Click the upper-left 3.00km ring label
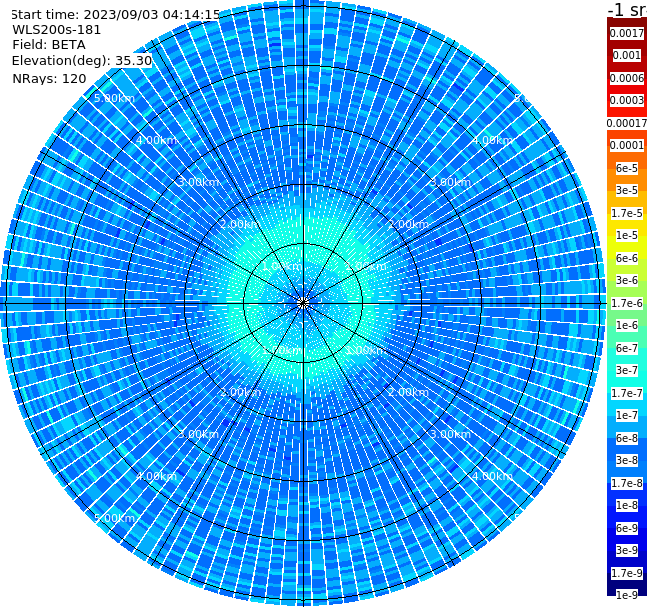 click(198, 182)
